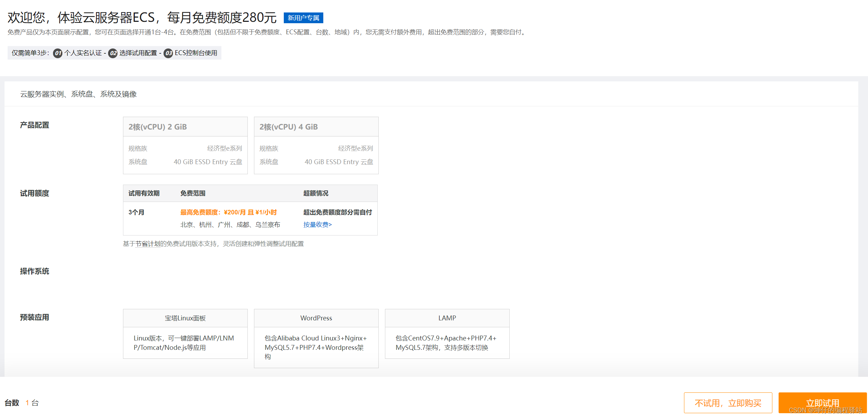
Task: Click the ECS控制台使用 step label
Action: pyautogui.click(x=196, y=53)
